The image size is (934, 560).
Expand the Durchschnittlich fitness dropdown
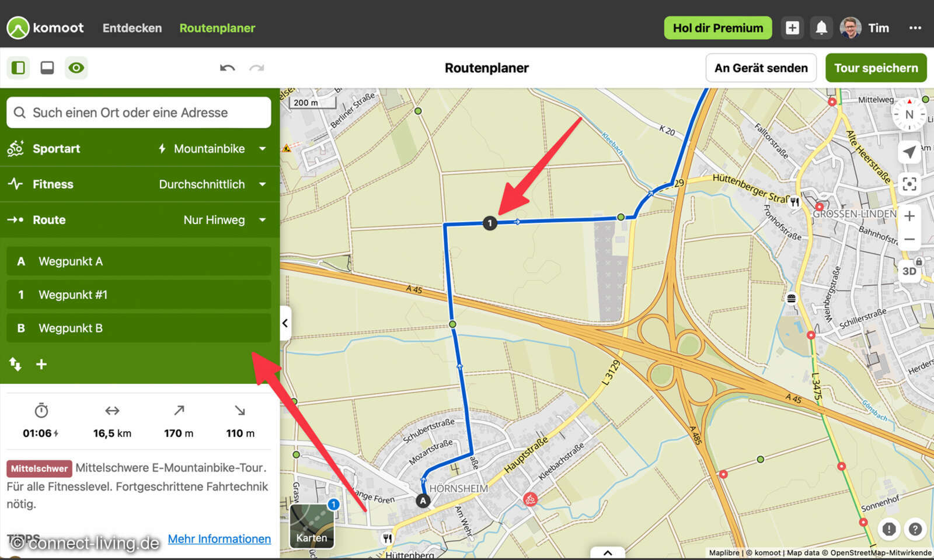coord(210,184)
